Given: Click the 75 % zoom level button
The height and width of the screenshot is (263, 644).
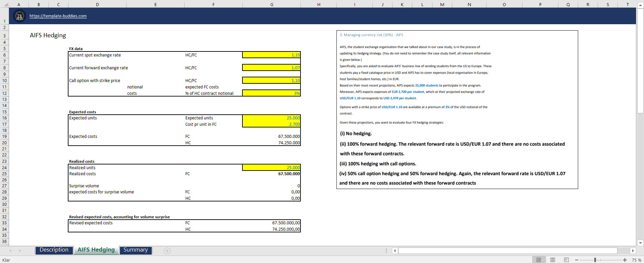Looking at the screenshot, I should (637, 260).
